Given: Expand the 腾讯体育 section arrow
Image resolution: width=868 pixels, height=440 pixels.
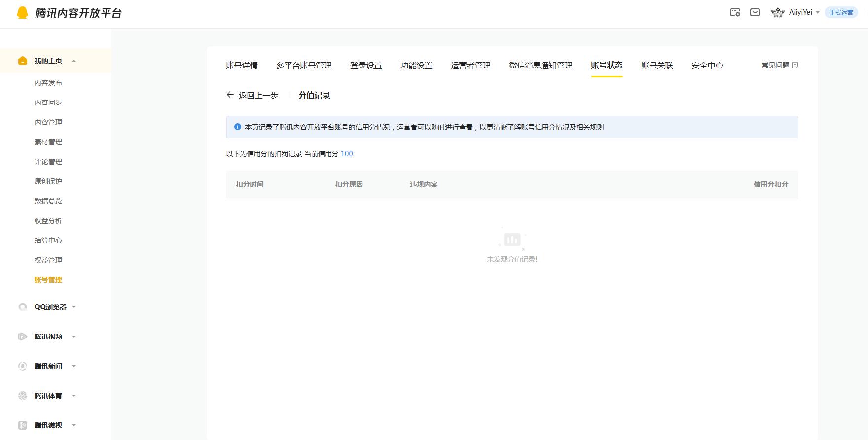Looking at the screenshot, I should pos(74,396).
